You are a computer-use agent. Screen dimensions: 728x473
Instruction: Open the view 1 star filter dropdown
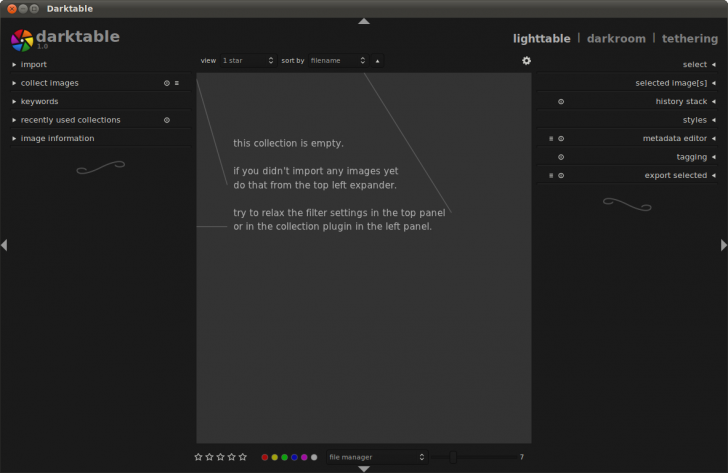point(248,61)
